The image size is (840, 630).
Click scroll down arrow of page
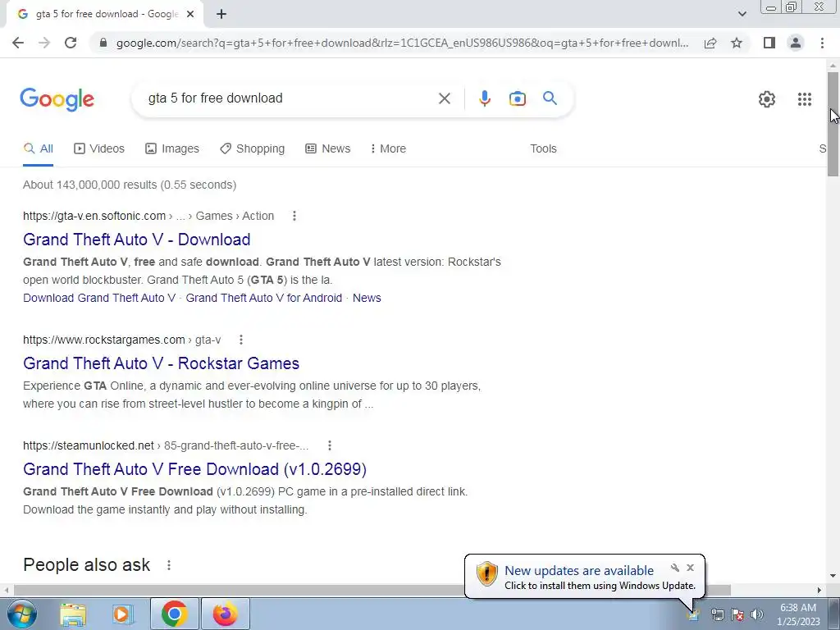pyautogui.click(x=833, y=576)
